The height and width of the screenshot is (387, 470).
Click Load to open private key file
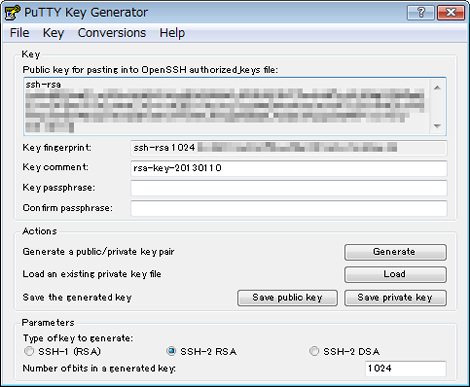pos(395,274)
